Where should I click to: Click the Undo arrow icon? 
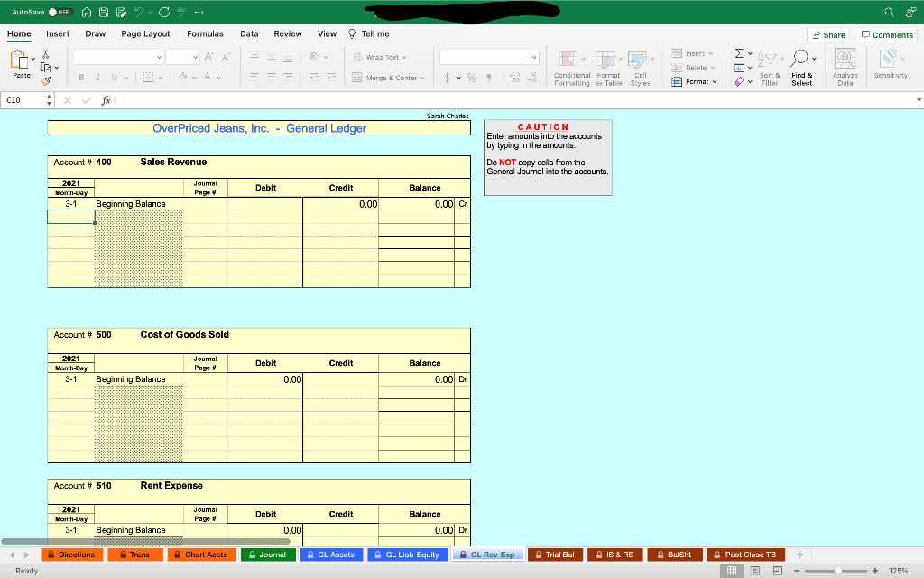(138, 12)
